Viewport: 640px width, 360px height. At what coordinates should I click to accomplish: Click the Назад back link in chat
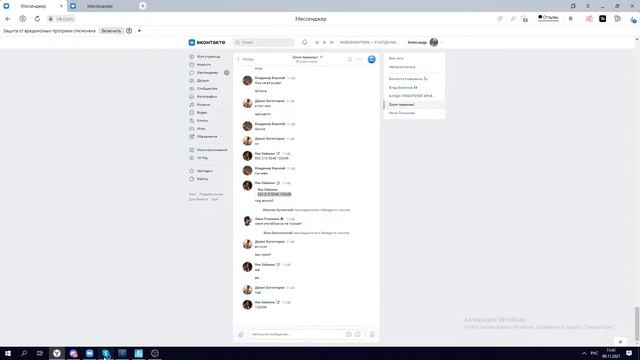[245, 60]
